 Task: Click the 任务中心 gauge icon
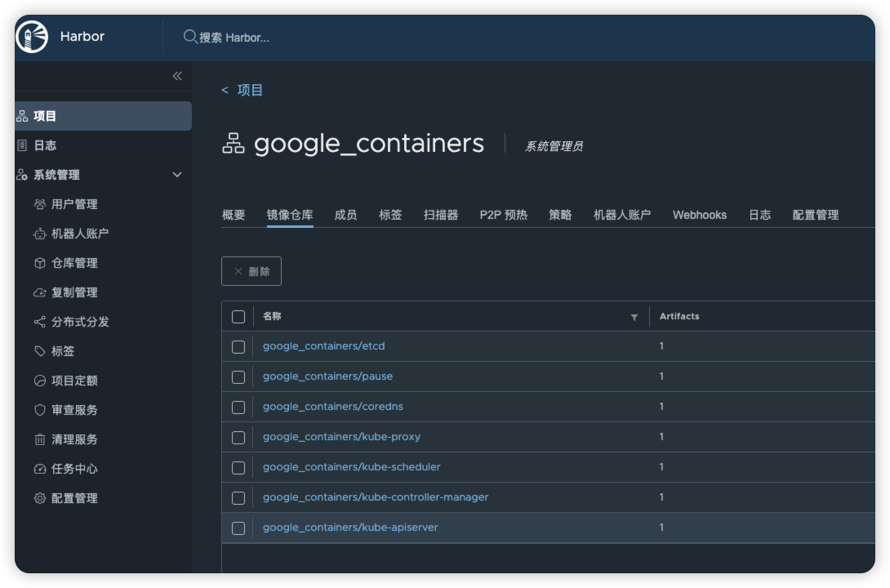pyautogui.click(x=40, y=469)
